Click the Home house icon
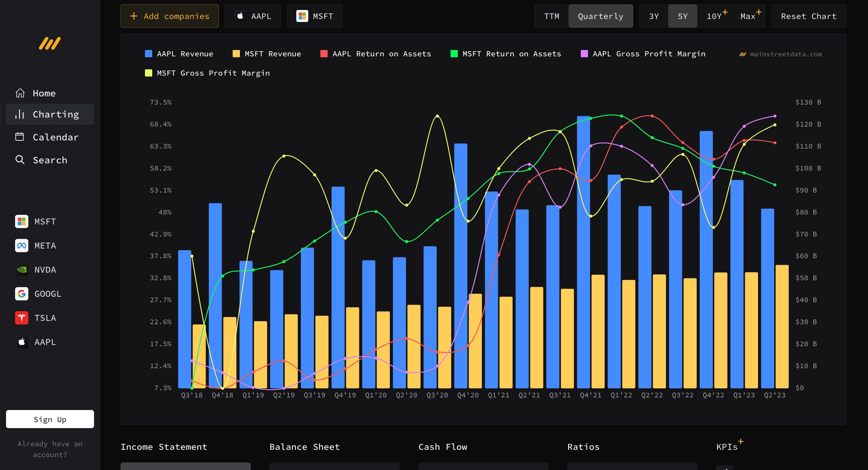 coord(20,93)
